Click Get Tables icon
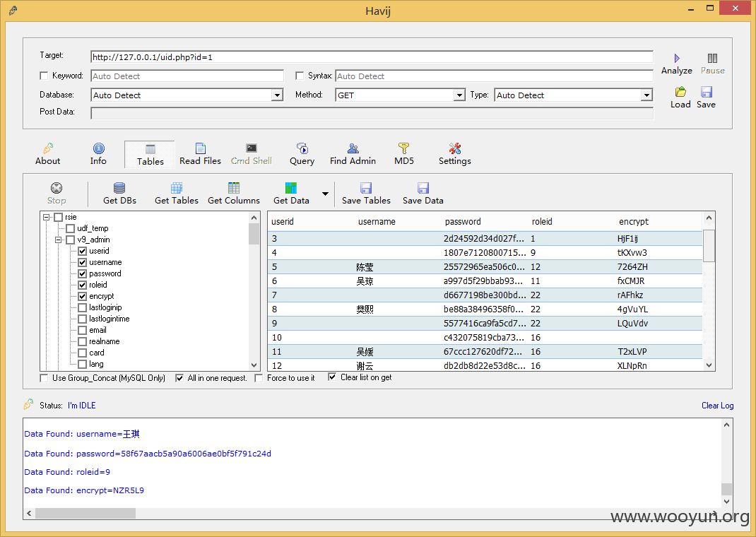 (177, 188)
